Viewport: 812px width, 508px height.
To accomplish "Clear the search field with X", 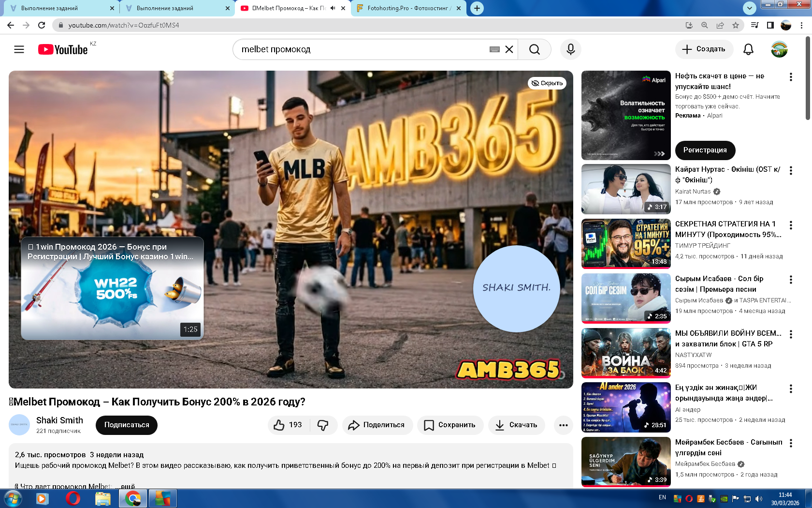I will [x=509, y=49].
